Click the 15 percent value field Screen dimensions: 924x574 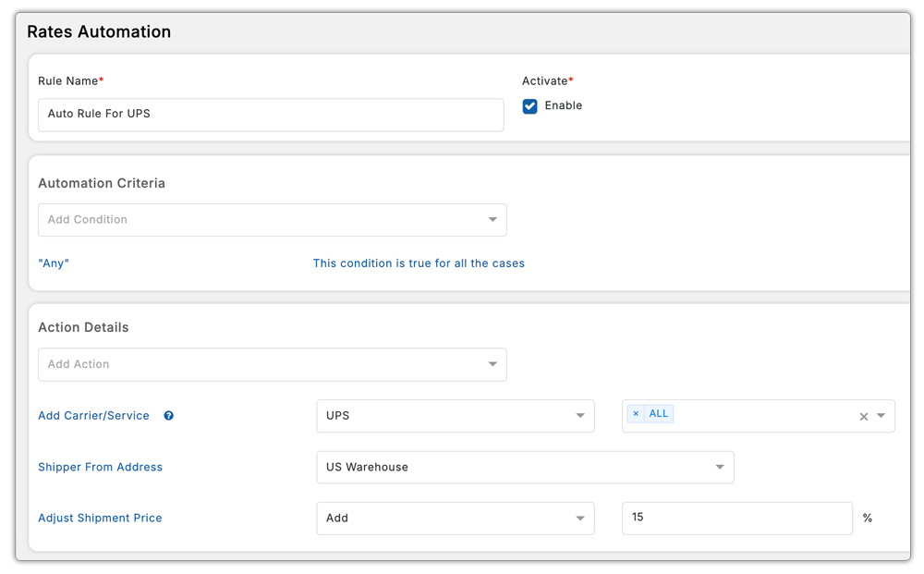736,518
